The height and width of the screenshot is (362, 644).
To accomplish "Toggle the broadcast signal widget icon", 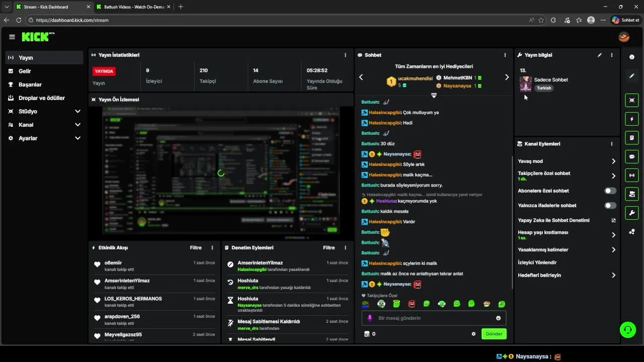I will (632, 175).
